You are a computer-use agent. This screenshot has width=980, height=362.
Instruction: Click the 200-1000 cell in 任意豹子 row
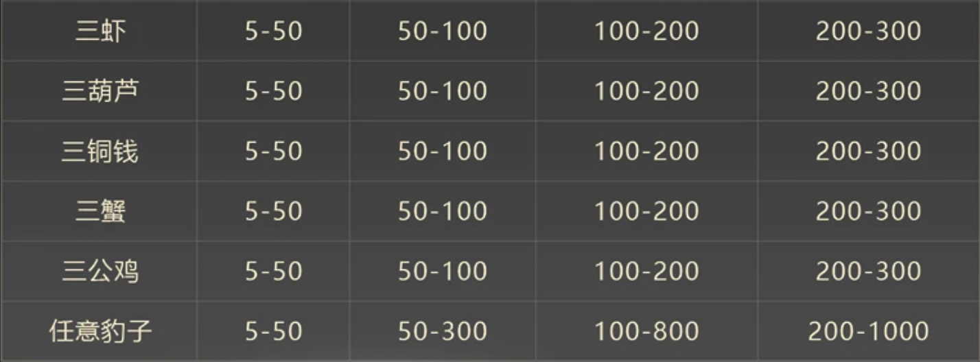(868, 332)
